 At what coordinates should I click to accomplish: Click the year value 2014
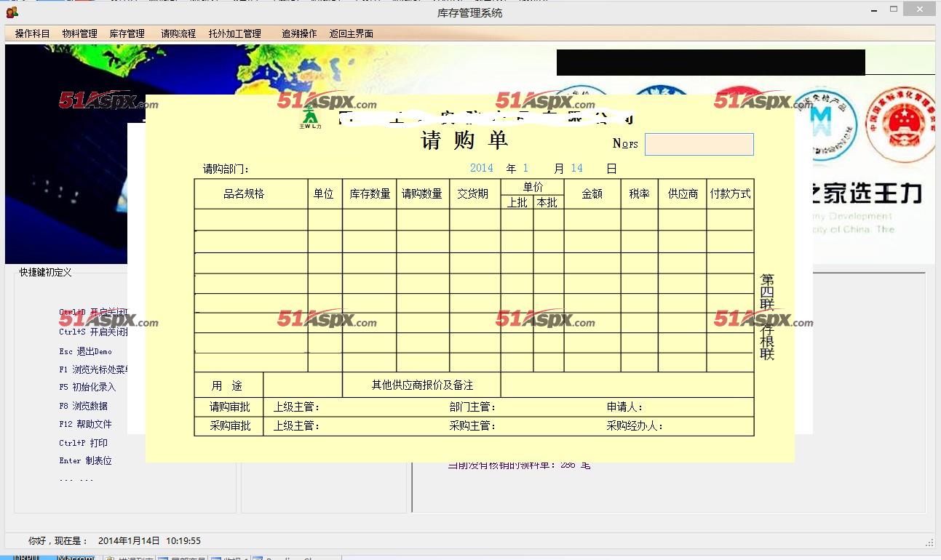click(481, 168)
